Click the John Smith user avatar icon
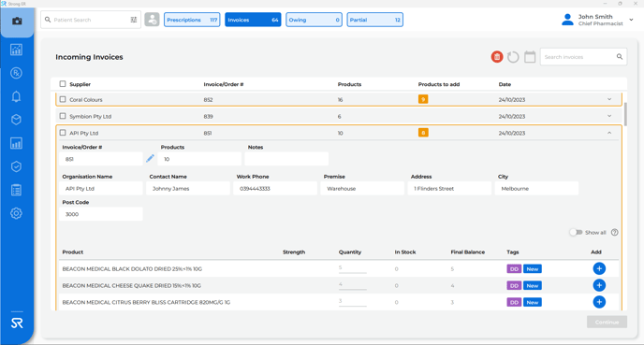This screenshot has width=644, height=345. 567,20
